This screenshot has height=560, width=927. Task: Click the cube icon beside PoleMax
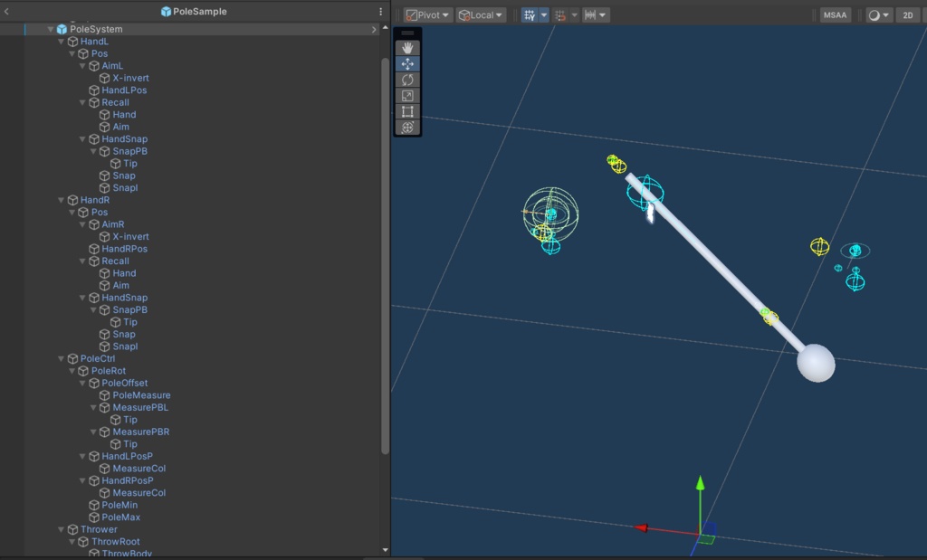coord(93,517)
